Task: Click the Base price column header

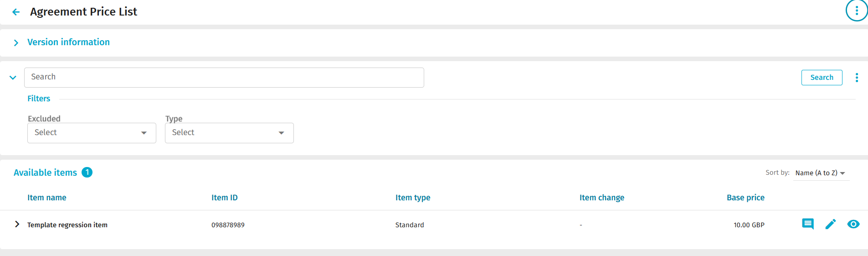Action: point(745,198)
